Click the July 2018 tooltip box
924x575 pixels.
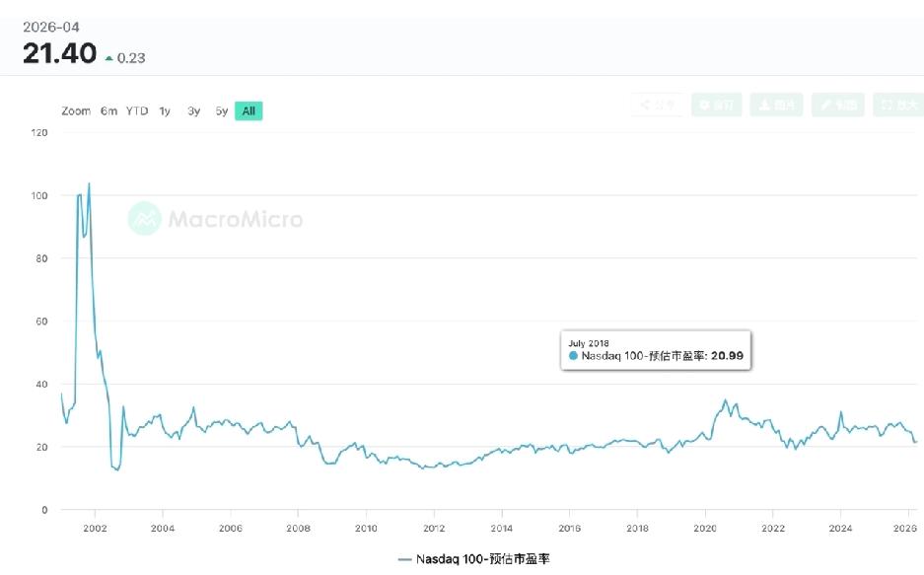(x=655, y=349)
